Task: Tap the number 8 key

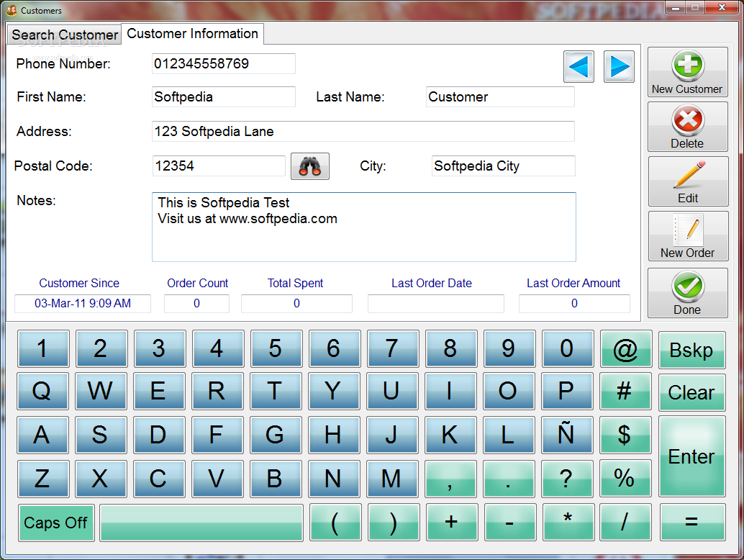Action: coord(450,349)
